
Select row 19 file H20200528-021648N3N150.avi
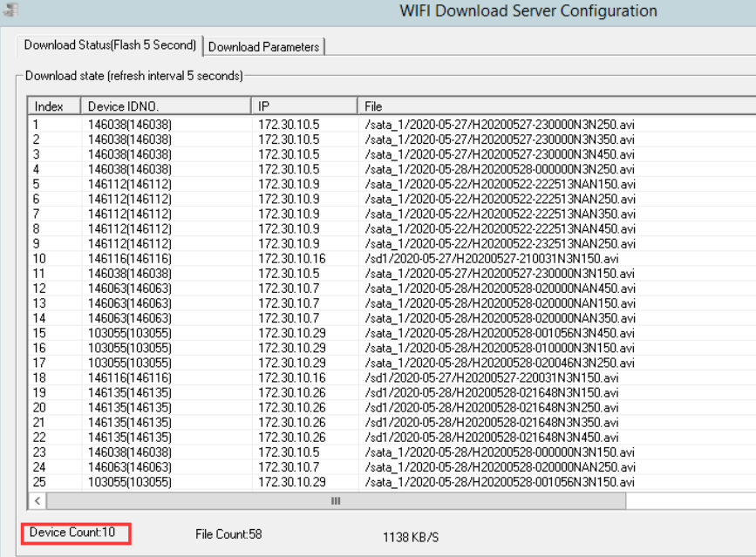492,393
